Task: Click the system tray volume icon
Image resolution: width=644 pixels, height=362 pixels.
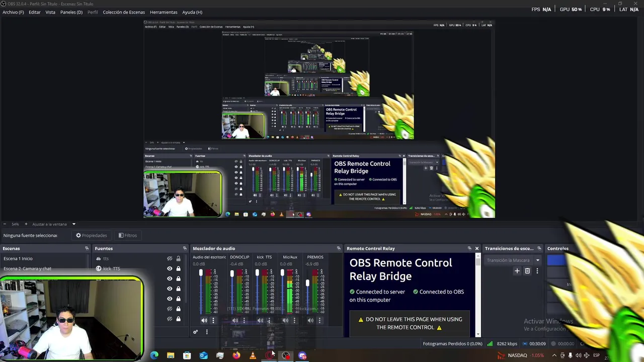Action: pos(578,355)
